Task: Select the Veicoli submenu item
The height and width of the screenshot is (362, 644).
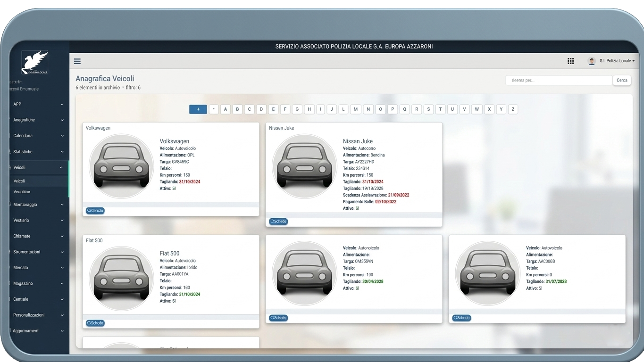Action: [x=39, y=181]
